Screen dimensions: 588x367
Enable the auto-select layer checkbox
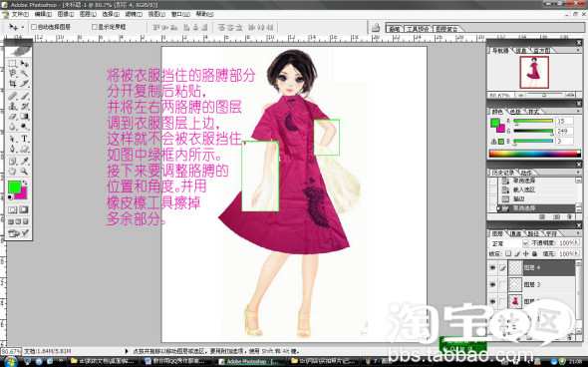click(33, 27)
